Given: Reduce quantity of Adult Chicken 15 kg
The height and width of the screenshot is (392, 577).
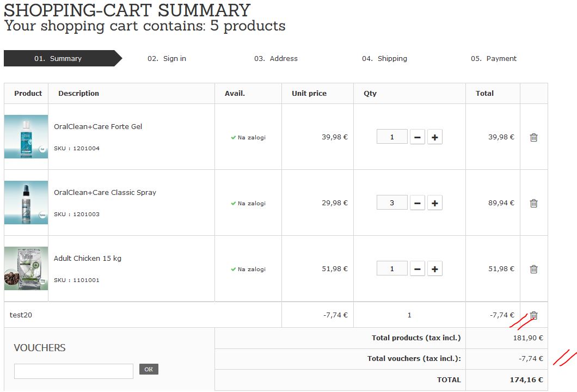Looking at the screenshot, I should coord(417,269).
